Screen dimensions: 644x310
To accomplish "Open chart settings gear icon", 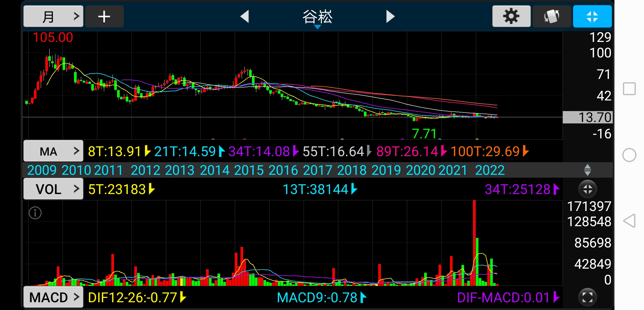I will [511, 16].
